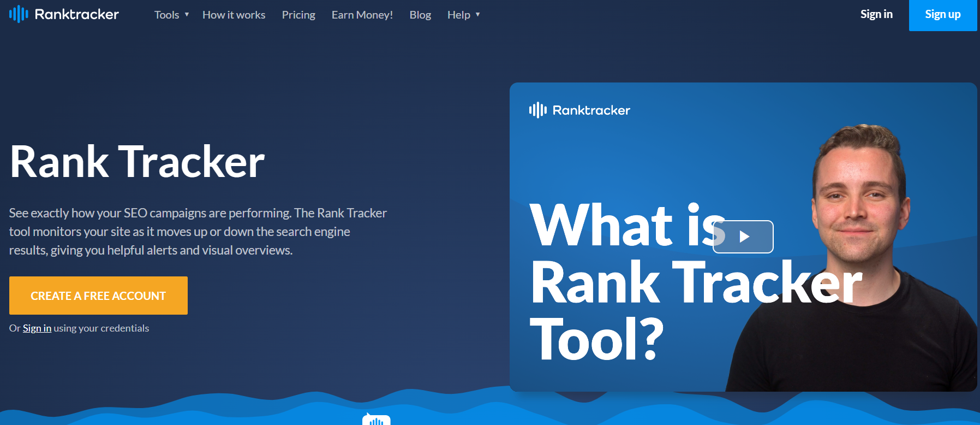Open the chat widget icon at page bottom

(377, 420)
